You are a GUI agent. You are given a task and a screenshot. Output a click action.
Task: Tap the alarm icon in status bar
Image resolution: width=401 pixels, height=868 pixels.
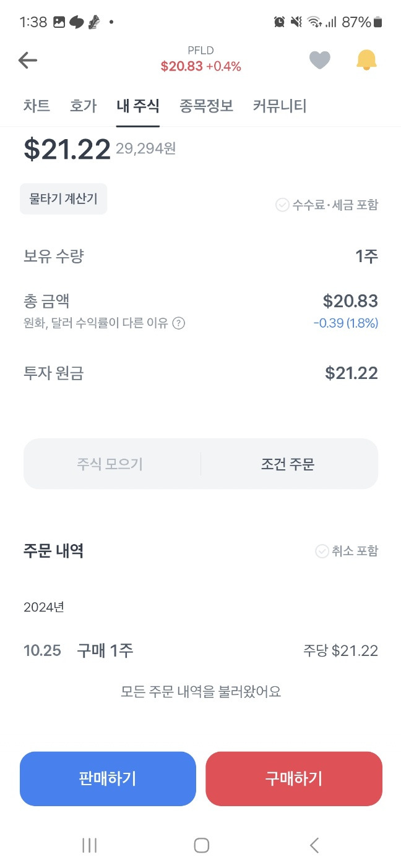point(279,22)
